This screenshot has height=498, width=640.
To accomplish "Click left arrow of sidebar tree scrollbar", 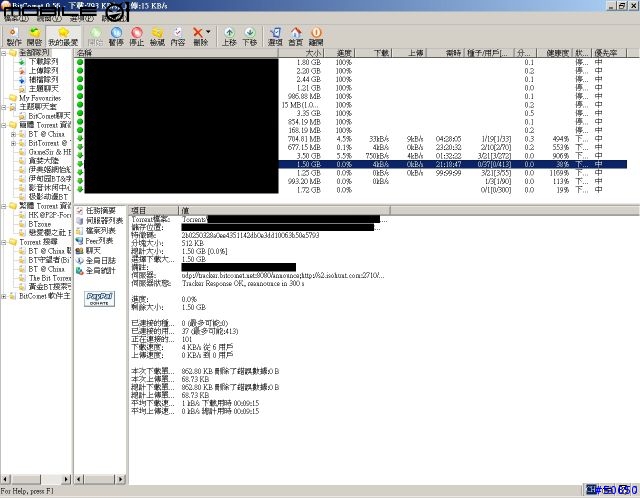I will tap(5, 479).
